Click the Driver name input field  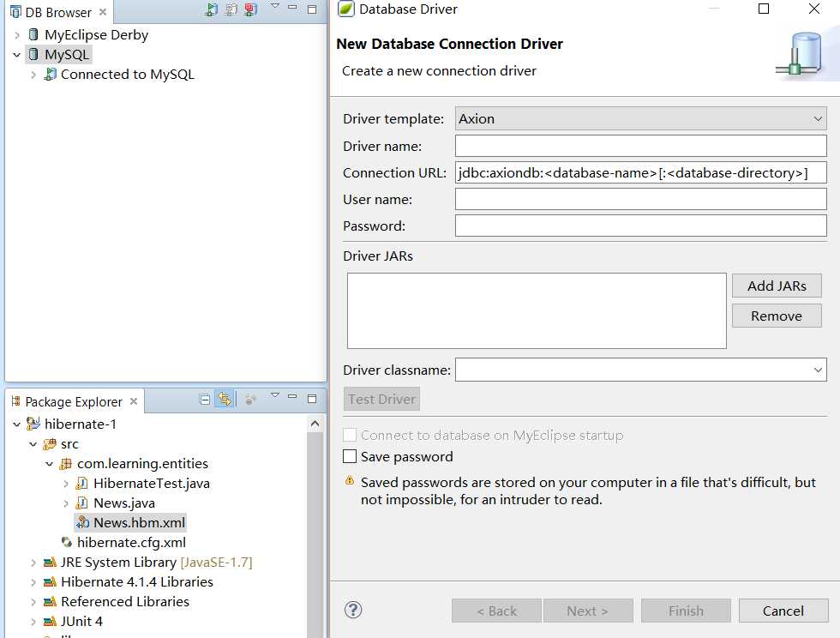pos(641,146)
